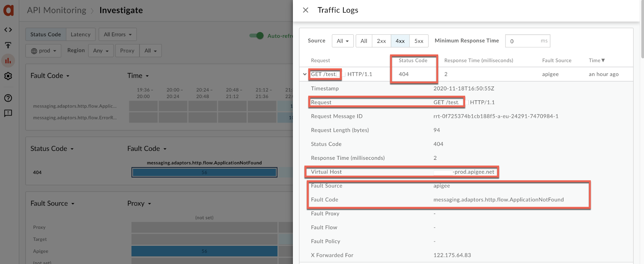Click the Response Time column header

pos(478,60)
